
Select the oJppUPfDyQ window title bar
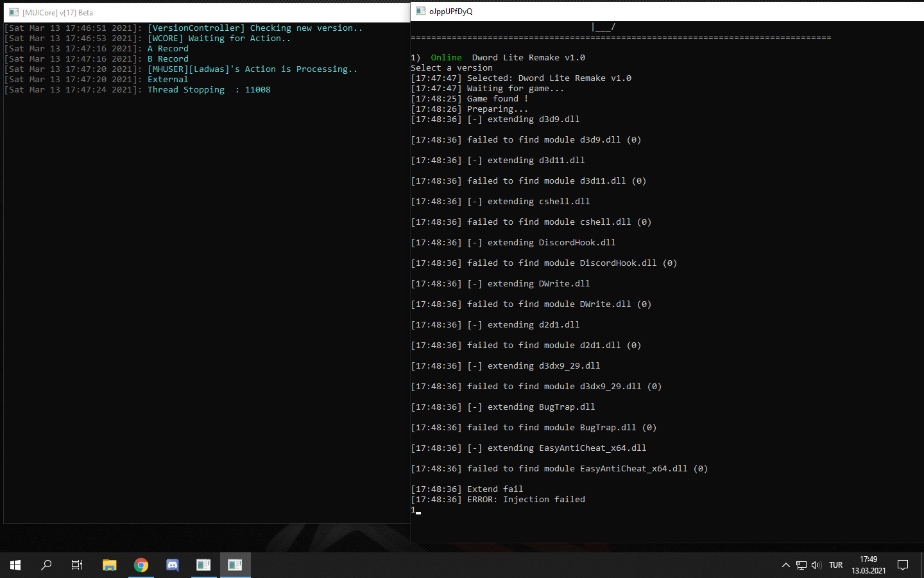click(x=667, y=11)
